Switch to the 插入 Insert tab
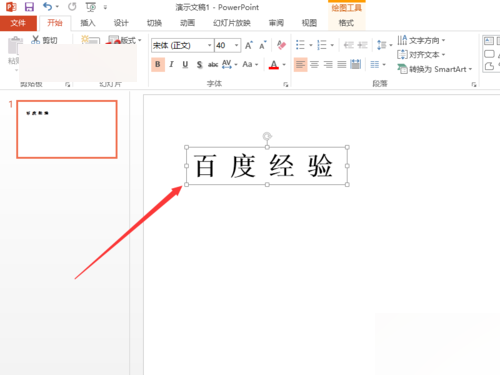This screenshot has height=375, width=500. coord(88,23)
